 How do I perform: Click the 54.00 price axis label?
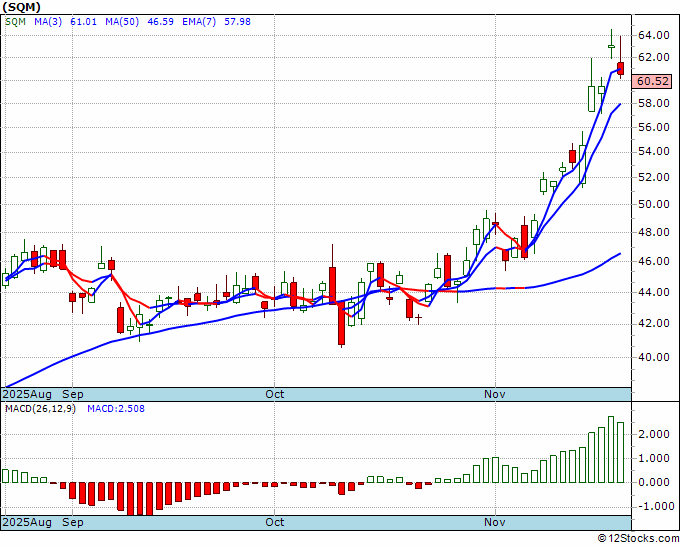click(654, 151)
